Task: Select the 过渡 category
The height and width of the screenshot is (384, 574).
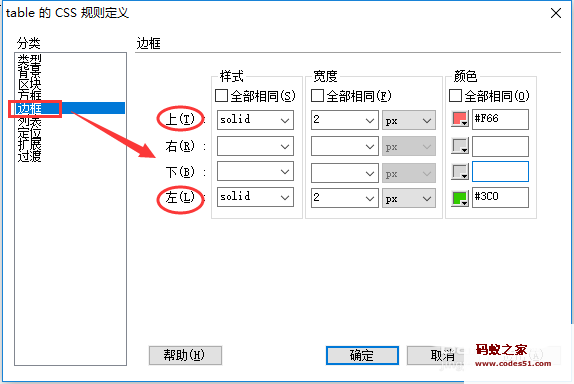Action: click(30, 156)
